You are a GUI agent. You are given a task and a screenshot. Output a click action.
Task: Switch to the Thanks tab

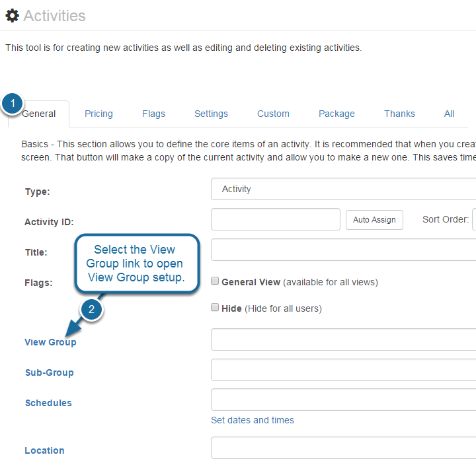point(399,114)
